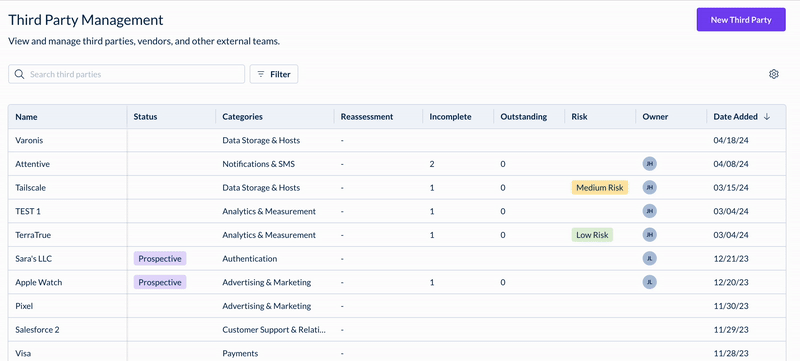Click Authentication category cell
The width and height of the screenshot is (800, 361).
249,259
